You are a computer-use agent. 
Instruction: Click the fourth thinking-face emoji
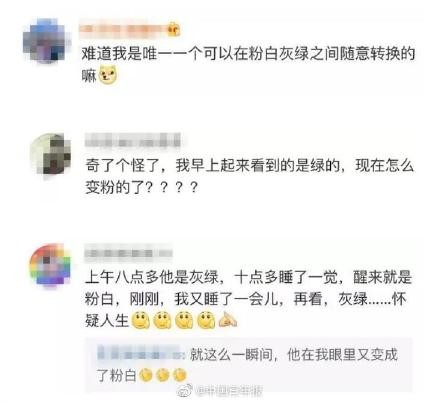pyautogui.click(x=206, y=320)
